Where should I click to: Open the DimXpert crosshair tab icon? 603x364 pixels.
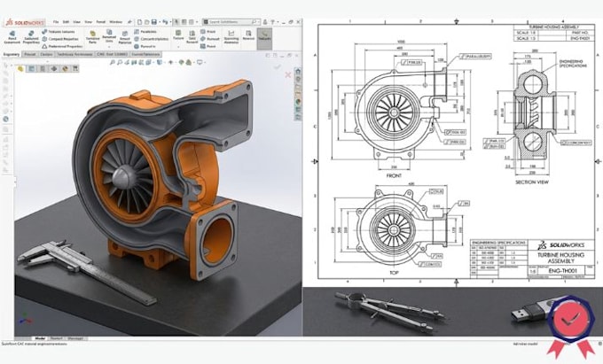pyautogui.click(x=54, y=68)
